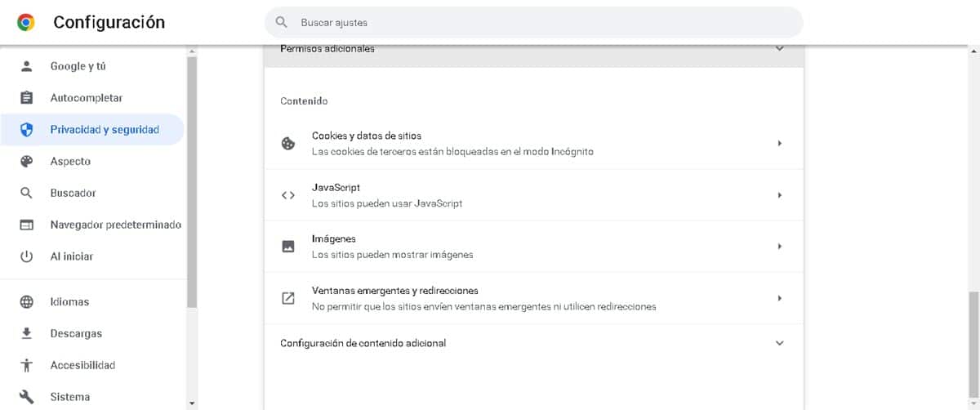Click the JavaScript code brackets icon
Screen dimensions: 980x410
coord(287,195)
